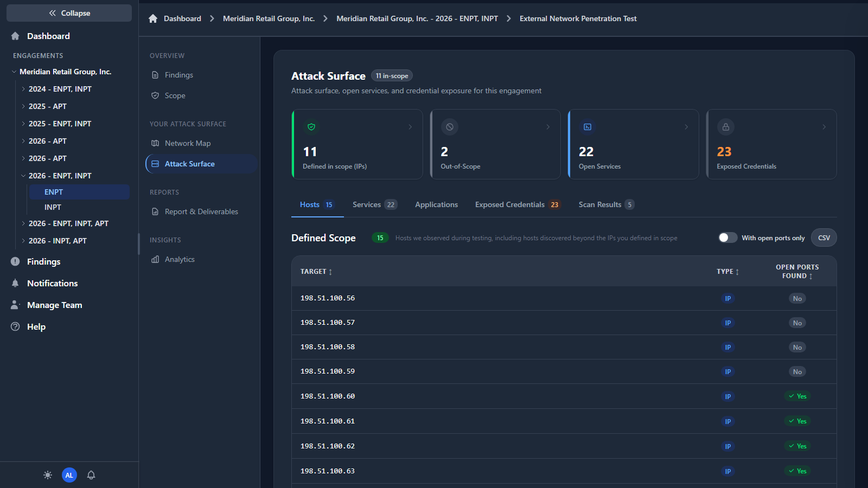Sort by TYPE column arrow icon
Image resolution: width=868 pixels, height=488 pixels.
[x=737, y=272]
